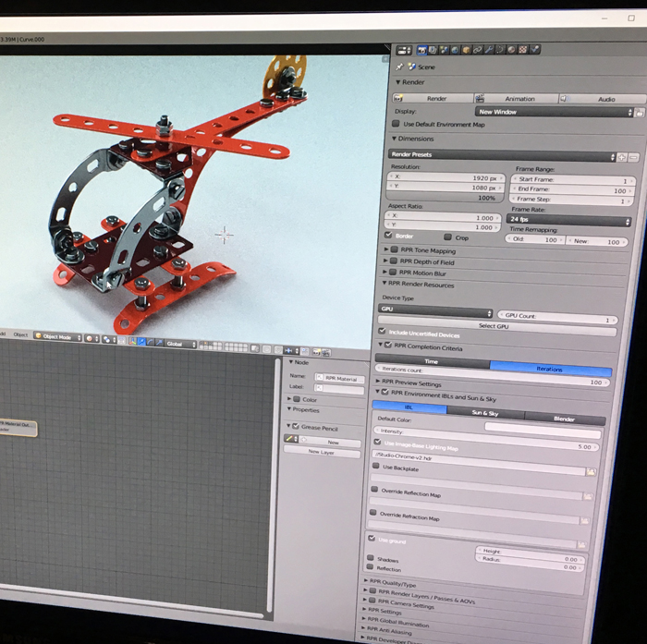Click the Default Color swatch
This screenshot has width=647, height=644.
(x=542, y=426)
